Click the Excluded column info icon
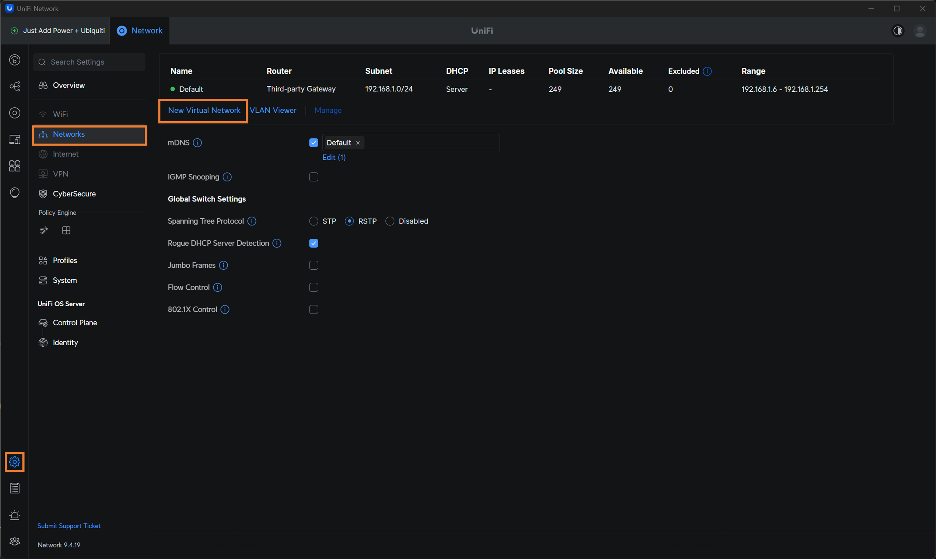Viewport: 937px width, 560px height. (707, 71)
